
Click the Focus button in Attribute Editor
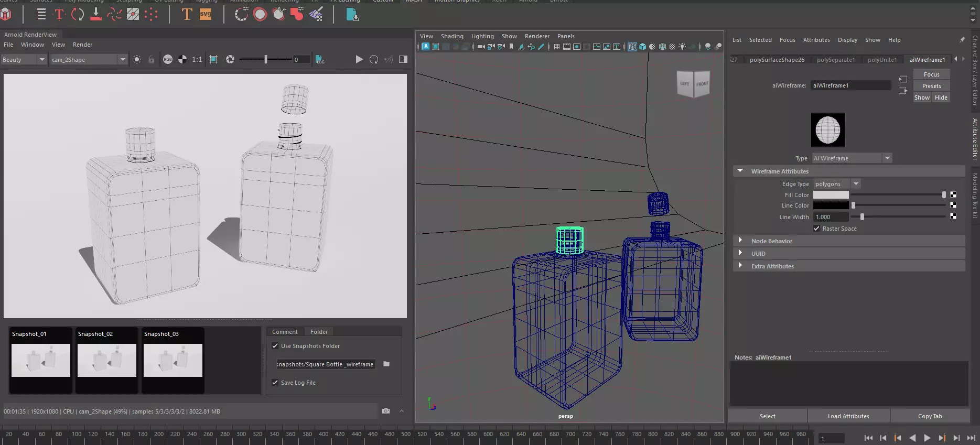pyautogui.click(x=931, y=74)
